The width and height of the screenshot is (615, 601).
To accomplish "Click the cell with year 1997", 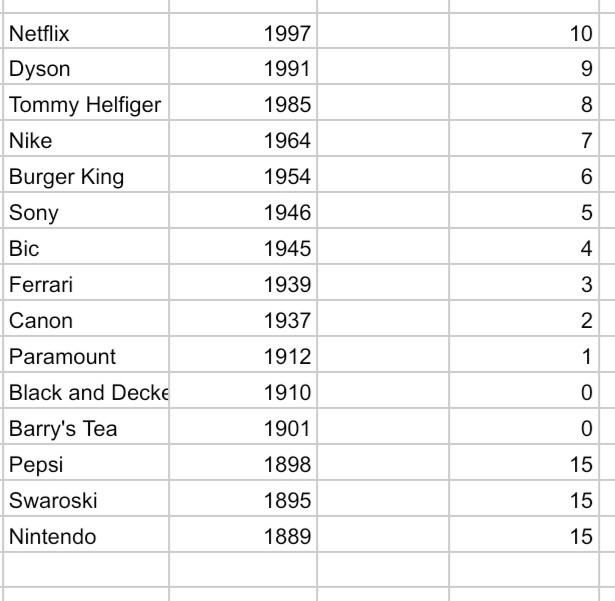I will 243,31.
